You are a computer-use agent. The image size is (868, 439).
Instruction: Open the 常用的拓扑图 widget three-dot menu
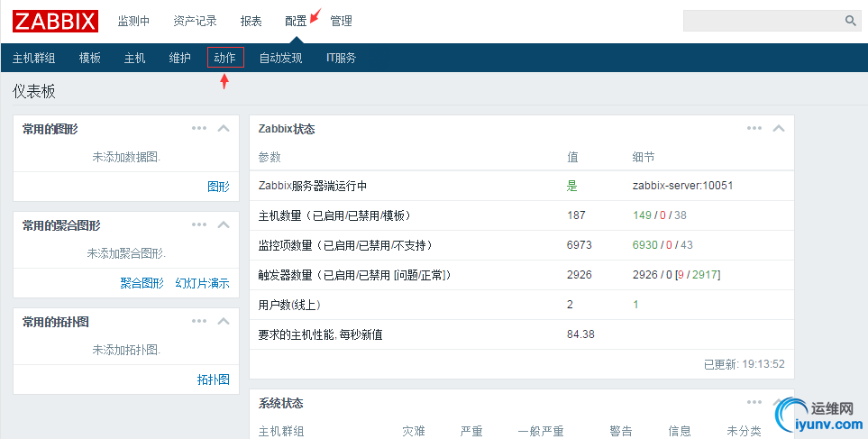(x=199, y=322)
